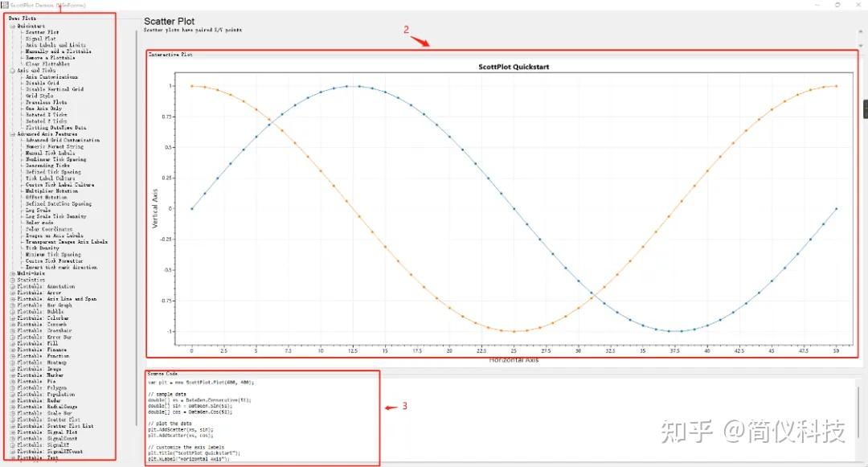Click the double[] cos = DataGen.Cos line
The height and width of the screenshot is (467, 868).
190,412
